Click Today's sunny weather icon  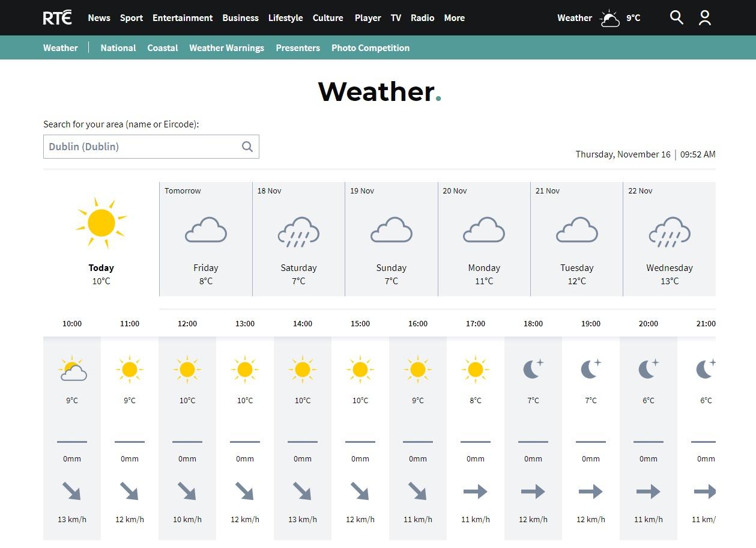pyautogui.click(x=101, y=222)
